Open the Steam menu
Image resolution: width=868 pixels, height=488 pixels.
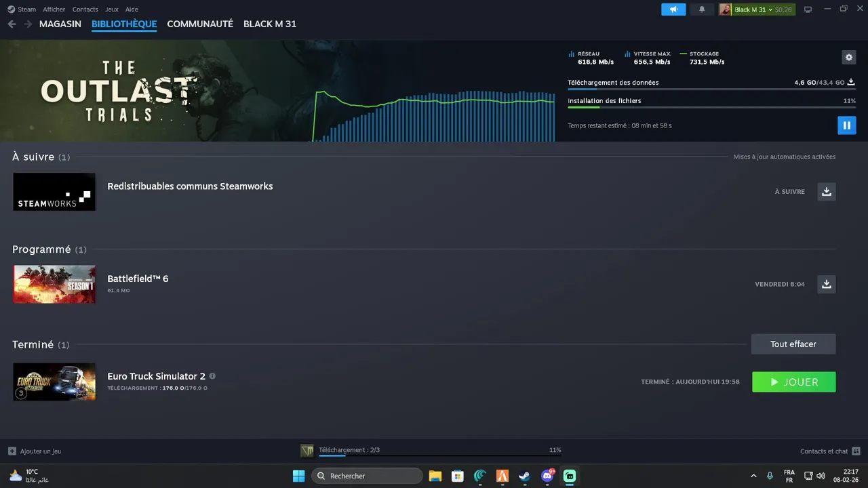[26, 9]
